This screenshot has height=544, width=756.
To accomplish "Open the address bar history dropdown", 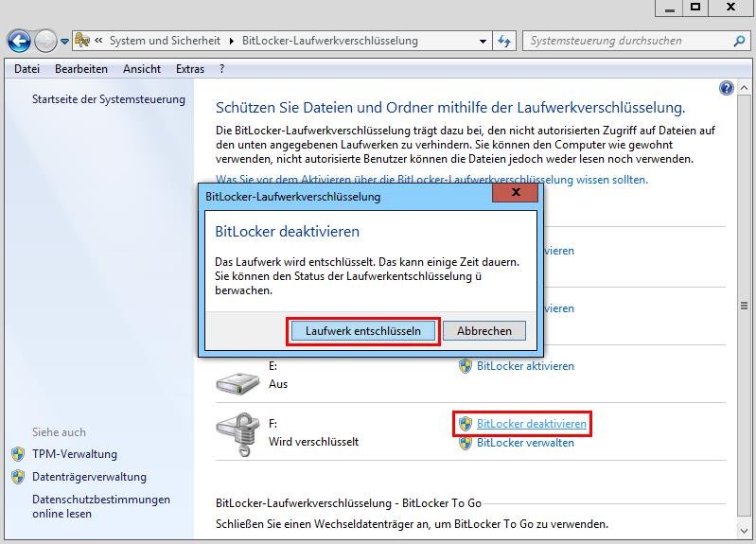I will (483, 42).
